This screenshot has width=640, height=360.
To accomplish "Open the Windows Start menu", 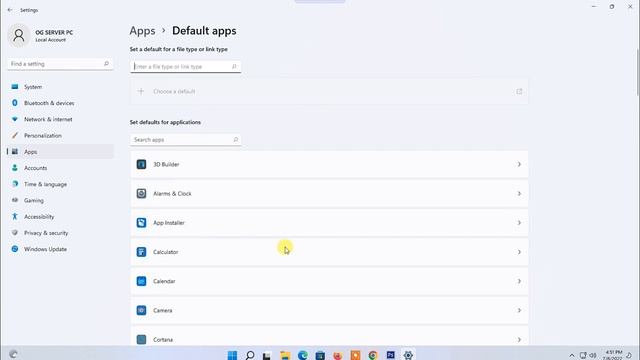I will [232, 355].
